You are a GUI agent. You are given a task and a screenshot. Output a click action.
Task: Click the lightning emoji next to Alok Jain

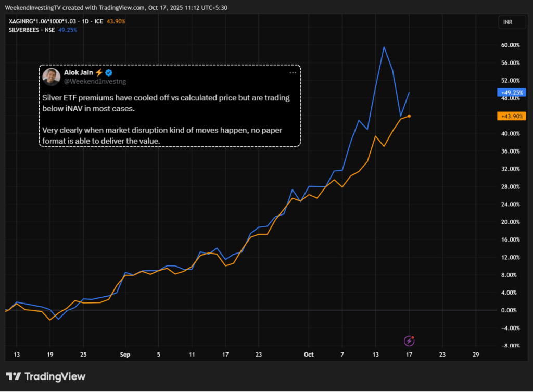99,73
